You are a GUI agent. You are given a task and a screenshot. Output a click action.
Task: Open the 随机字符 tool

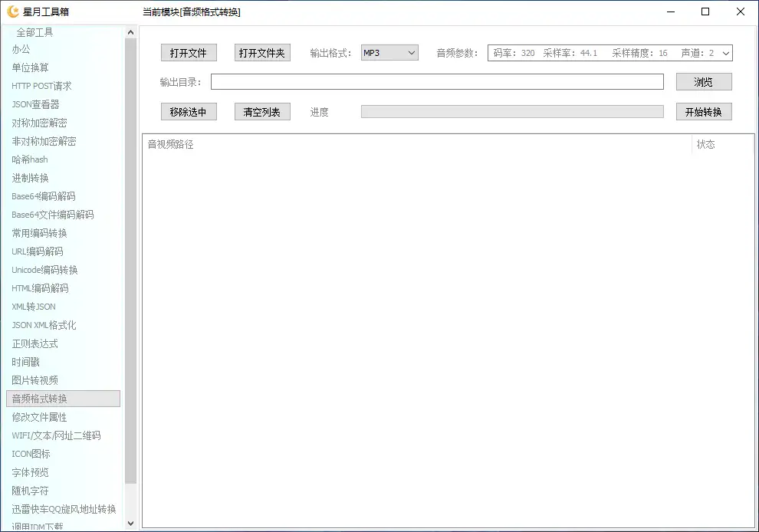point(30,491)
